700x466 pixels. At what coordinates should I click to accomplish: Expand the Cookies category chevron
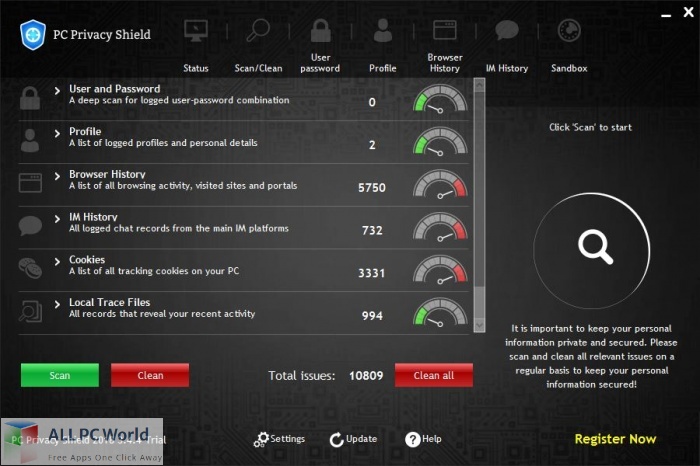click(x=57, y=261)
